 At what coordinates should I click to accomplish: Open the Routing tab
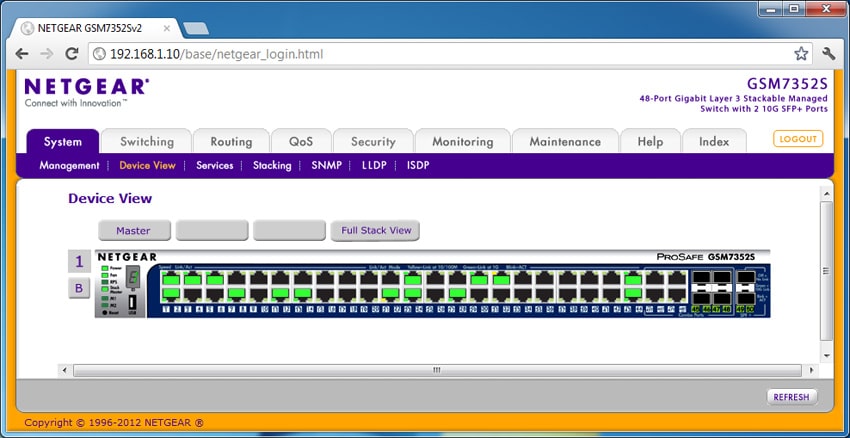[231, 141]
